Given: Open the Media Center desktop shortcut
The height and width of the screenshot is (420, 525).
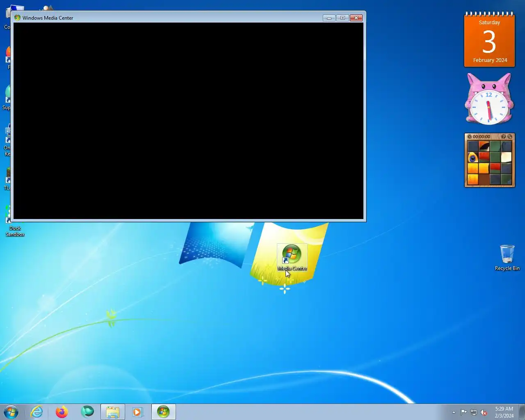Looking at the screenshot, I should point(292,258).
